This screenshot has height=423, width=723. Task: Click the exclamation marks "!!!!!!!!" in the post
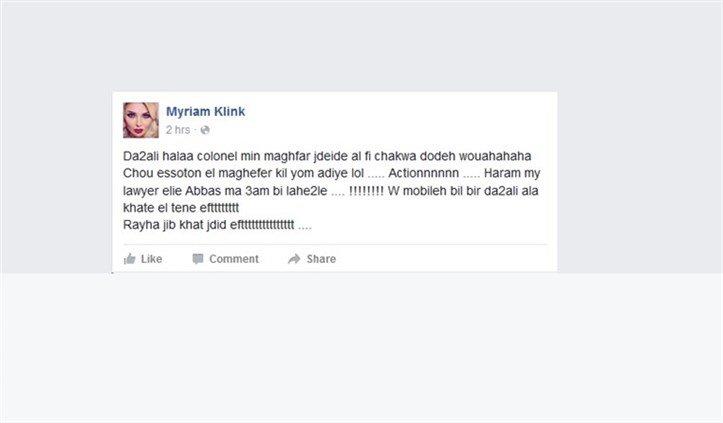[x=366, y=191]
